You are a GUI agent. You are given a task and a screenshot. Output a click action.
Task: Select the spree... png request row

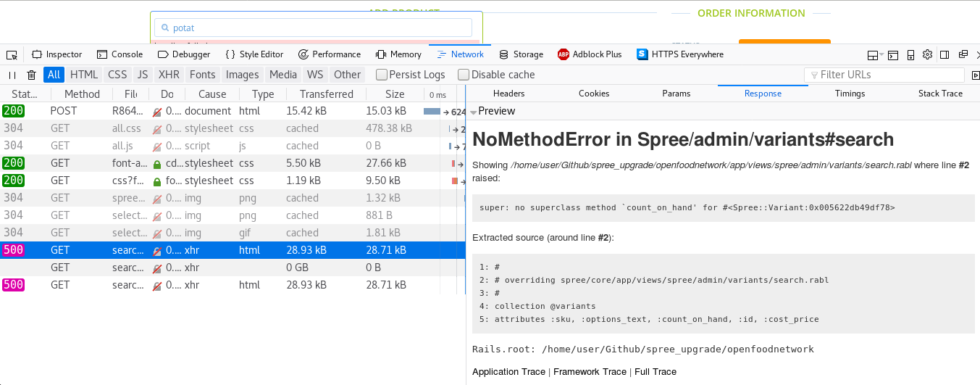click(x=233, y=199)
